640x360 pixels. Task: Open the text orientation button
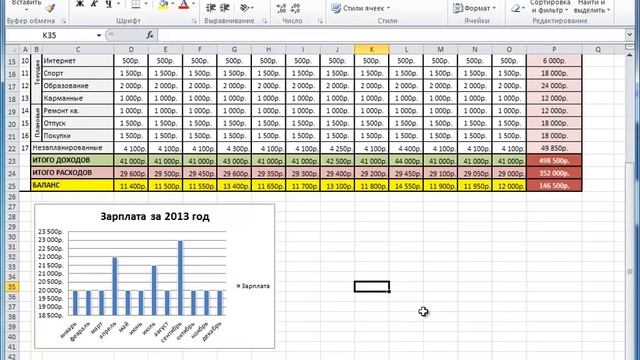coord(246,8)
